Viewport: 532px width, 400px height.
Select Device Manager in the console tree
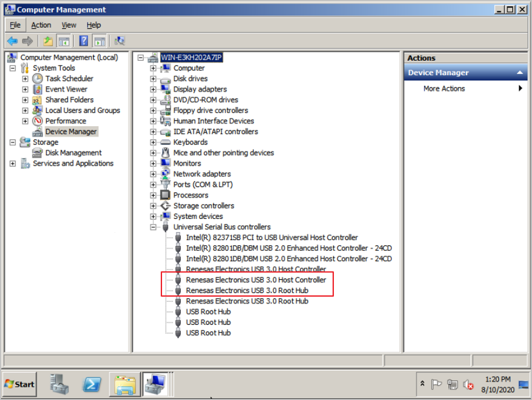pos(71,132)
